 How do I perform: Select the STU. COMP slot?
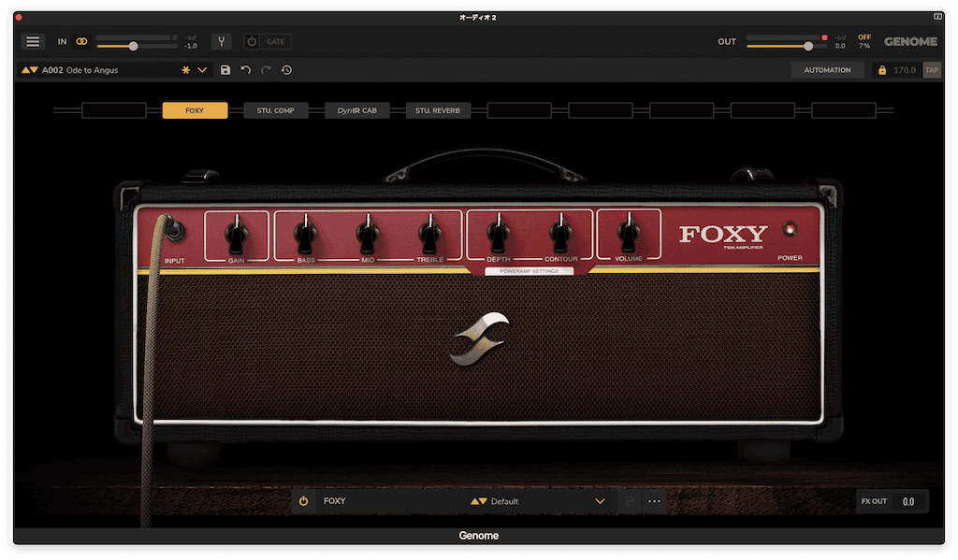(276, 110)
